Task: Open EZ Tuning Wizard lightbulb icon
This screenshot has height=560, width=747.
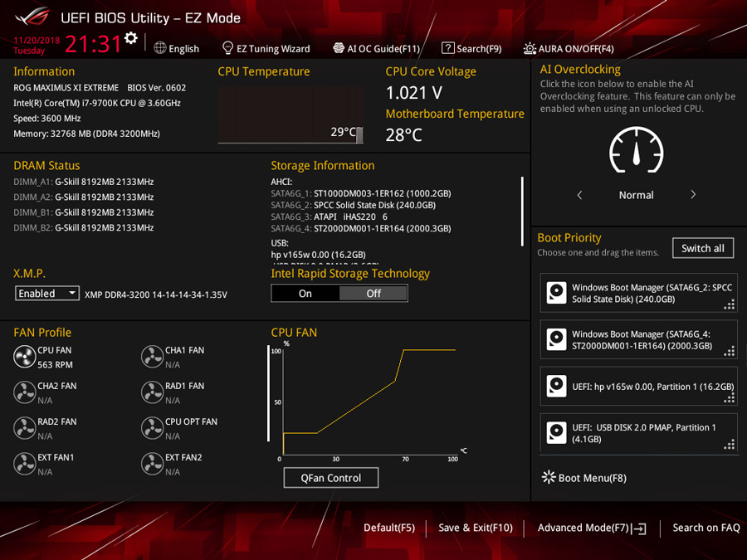Action: pyautogui.click(x=227, y=48)
